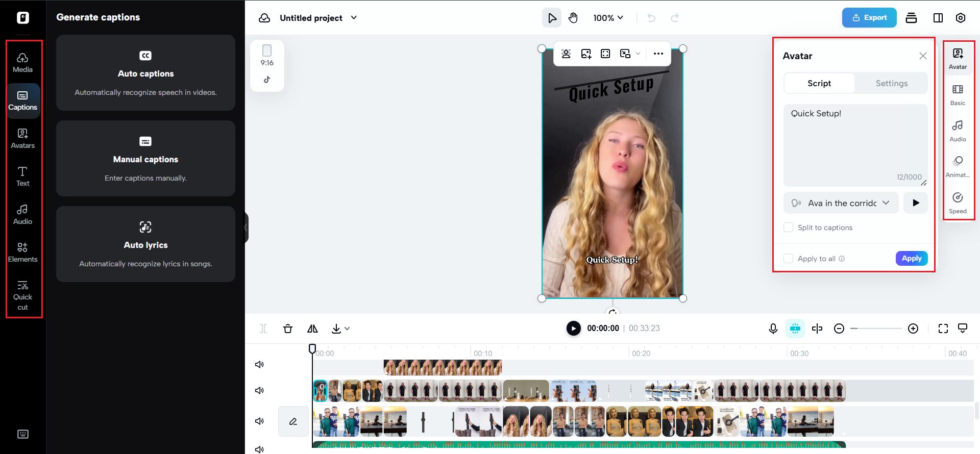Click the timeline zoom slider track

click(876, 329)
